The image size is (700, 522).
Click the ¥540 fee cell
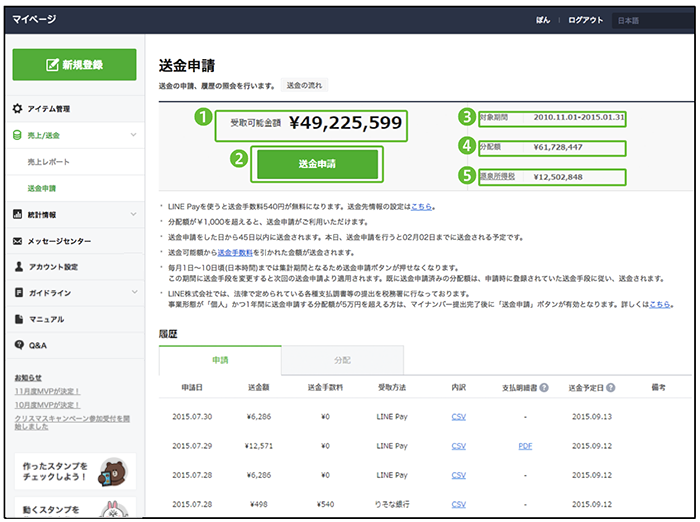tap(325, 505)
